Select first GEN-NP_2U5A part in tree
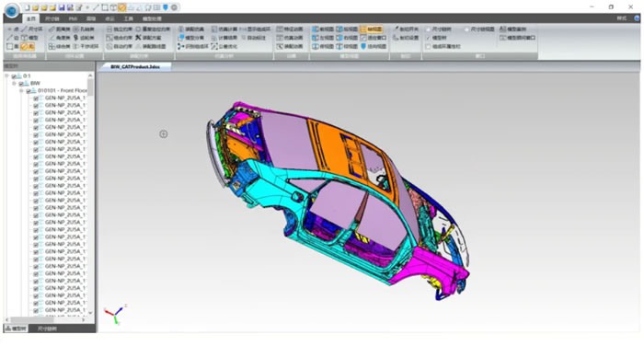 pyautogui.click(x=65, y=98)
